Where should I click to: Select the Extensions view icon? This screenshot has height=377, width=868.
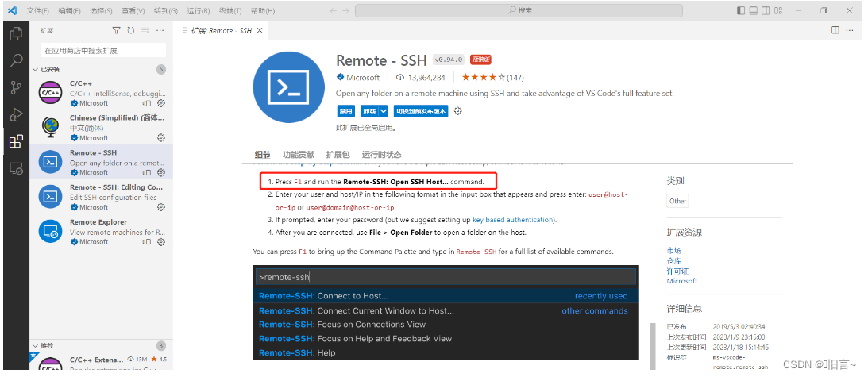point(16,142)
